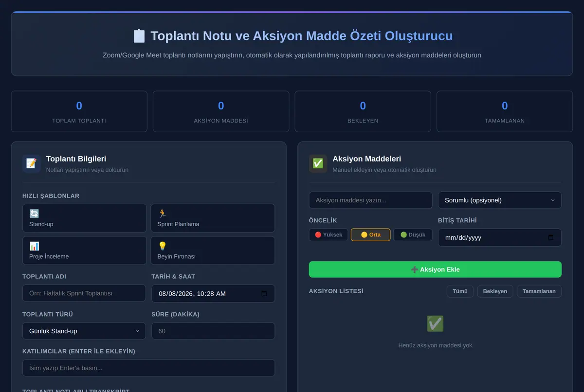Click the Toplantı Bilgileri memo icon
Screen dimensions: 584x392
[x=31, y=163]
